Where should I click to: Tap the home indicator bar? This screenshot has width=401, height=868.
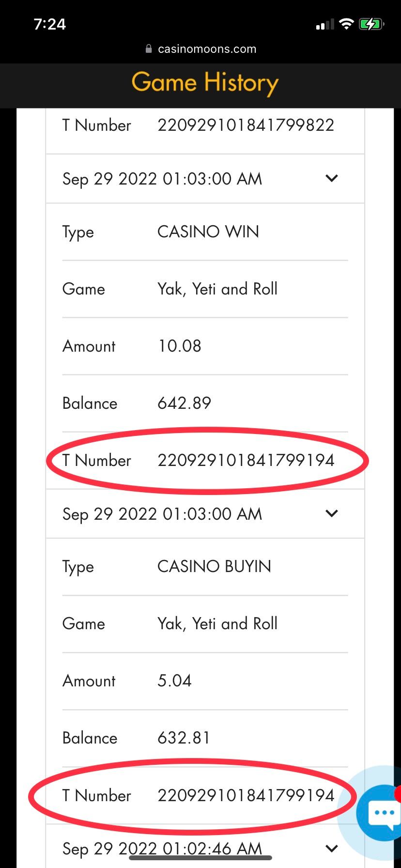(x=200, y=858)
